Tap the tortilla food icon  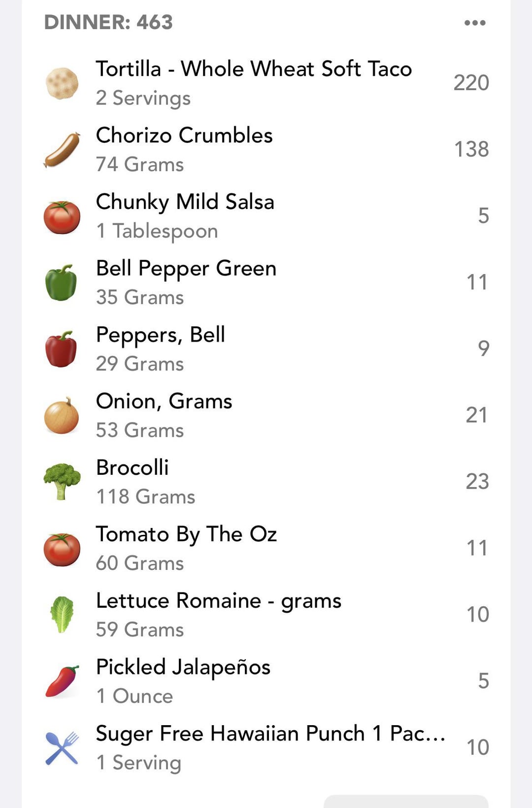[x=62, y=83]
